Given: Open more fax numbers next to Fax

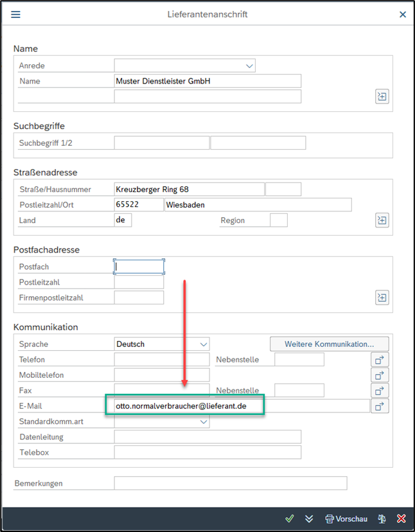Looking at the screenshot, I should (380, 391).
